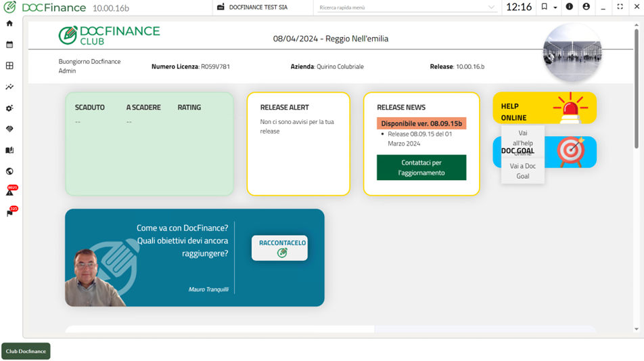Open the Home icon in sidebar
The width and height of the screenshot is (644, 361).
pyautogui.click(x=9, y=24)
